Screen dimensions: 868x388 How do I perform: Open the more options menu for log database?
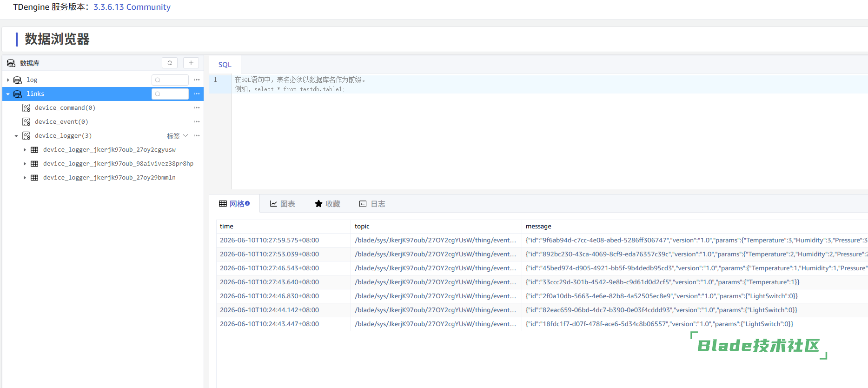tap(197, 80)
